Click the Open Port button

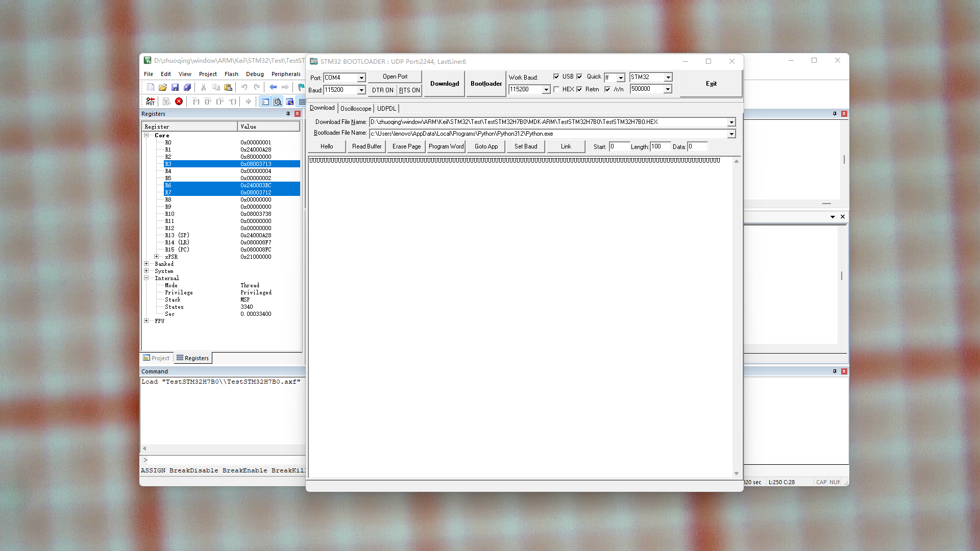click(395, 77)
